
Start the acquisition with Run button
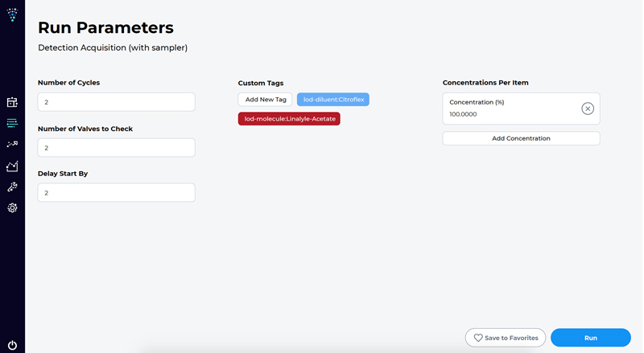[591, 338]
